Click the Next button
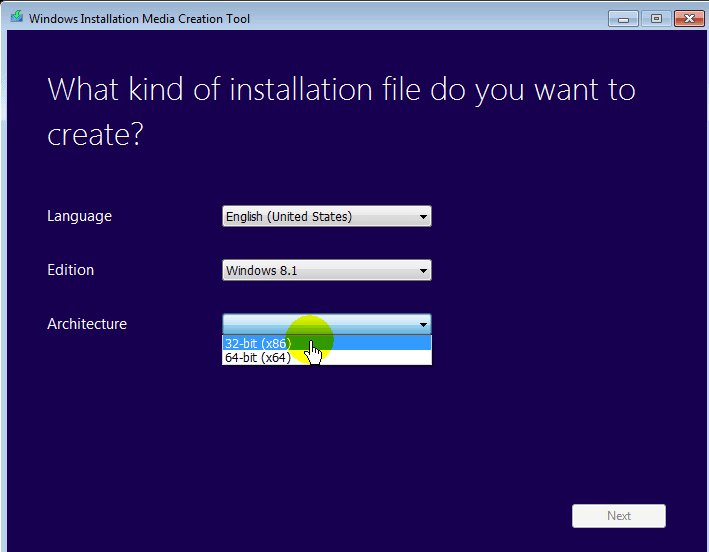This screenshot has width=709, height=552. tap(619, 516)
